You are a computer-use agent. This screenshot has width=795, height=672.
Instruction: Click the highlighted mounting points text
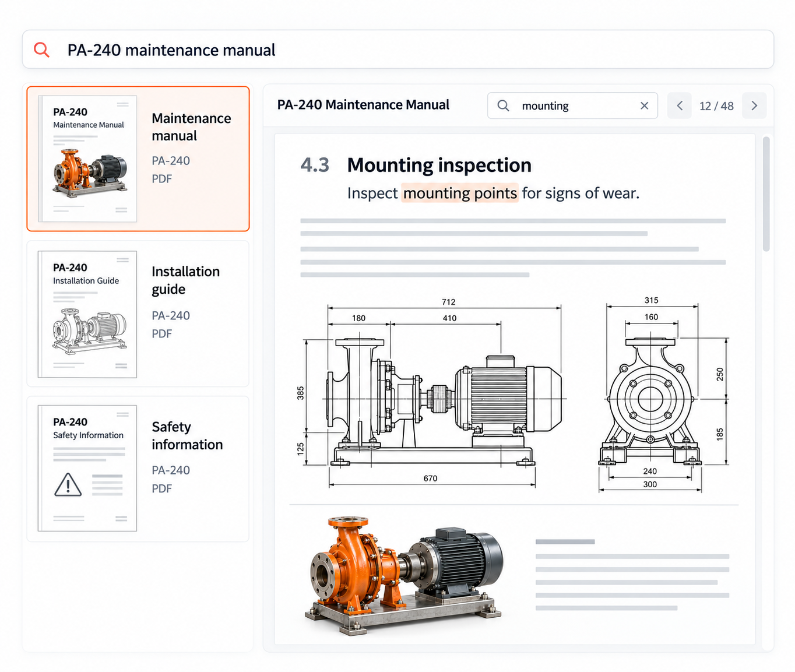click(x=460, y=193)
